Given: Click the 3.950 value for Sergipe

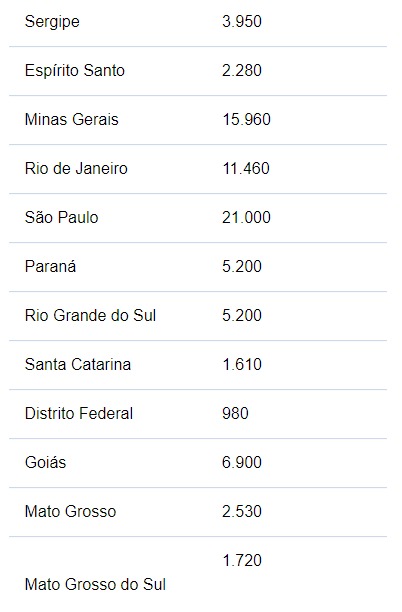Looking at the screenshot, I should tap(242, 21).
